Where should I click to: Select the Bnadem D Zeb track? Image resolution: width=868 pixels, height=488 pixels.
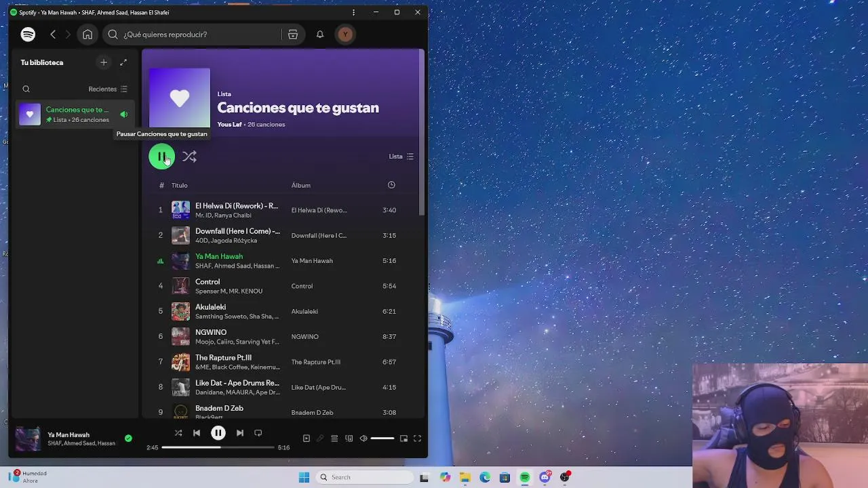[x=219, y=408]
